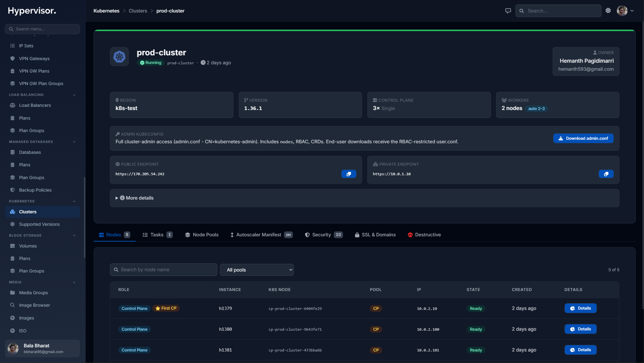
Task: Focus the Search menu field
Action: (42, 29)
